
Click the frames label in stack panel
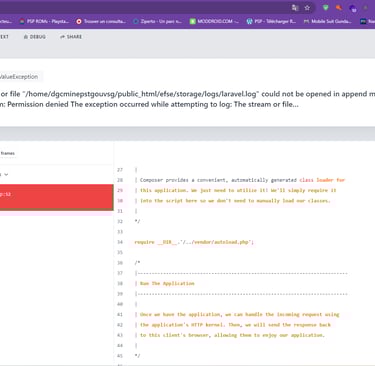[8, 153]
